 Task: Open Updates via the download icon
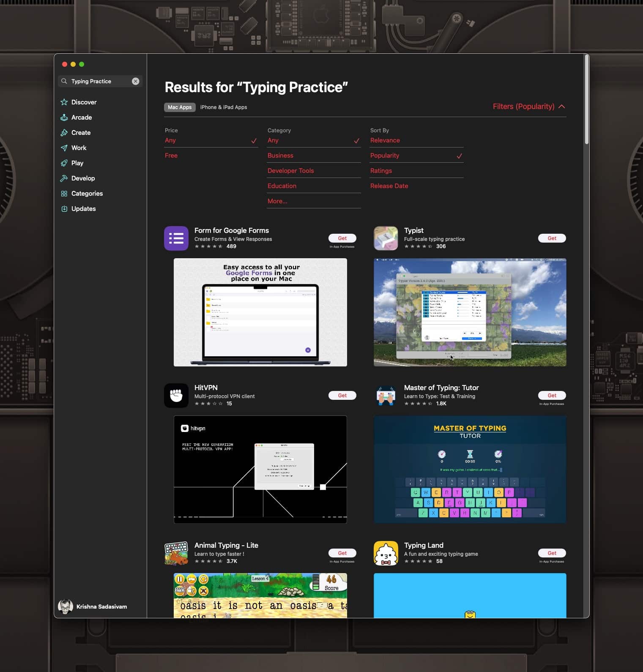(x=64, y=209)
